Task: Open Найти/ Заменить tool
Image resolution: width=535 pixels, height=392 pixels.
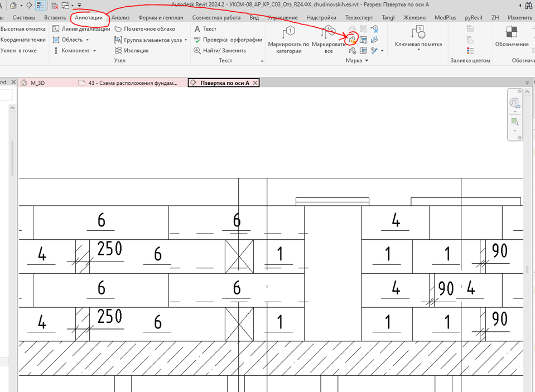Action: (220, 51)
